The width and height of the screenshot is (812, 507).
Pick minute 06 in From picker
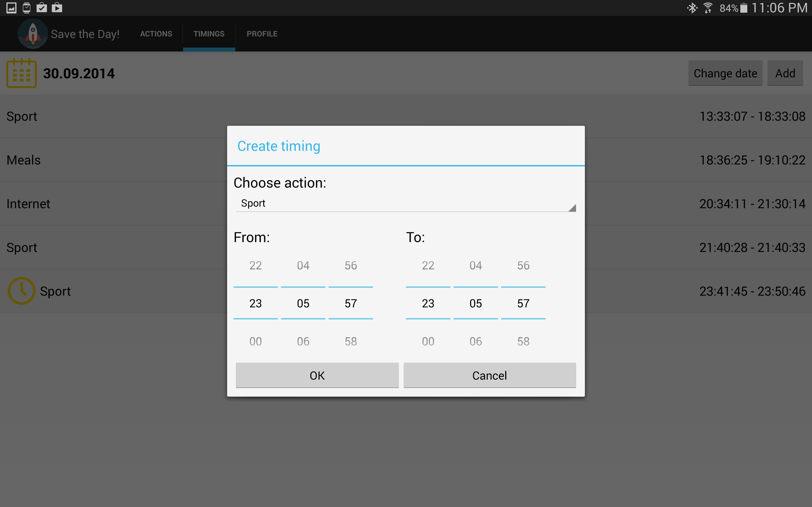tap(303, 341)
